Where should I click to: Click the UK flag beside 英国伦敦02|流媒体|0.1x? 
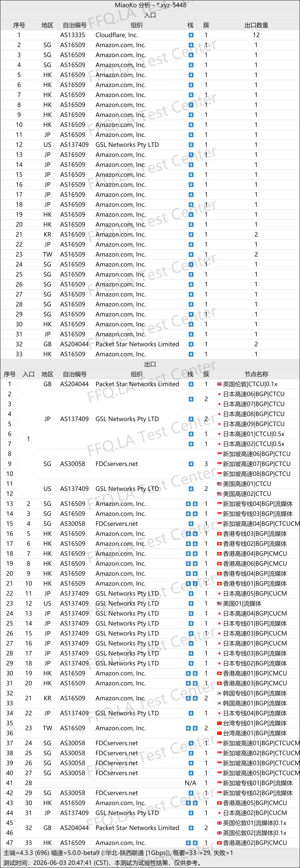(219, 833)
